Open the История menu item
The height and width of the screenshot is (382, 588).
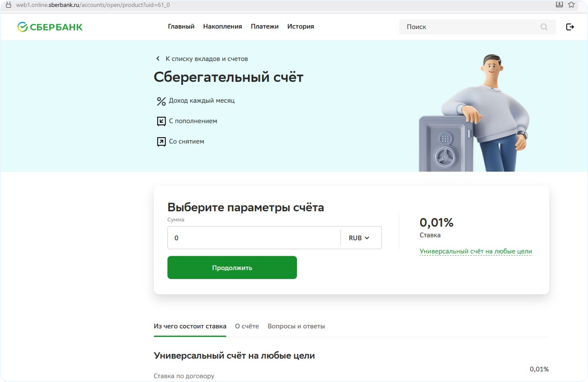point(300,26)
